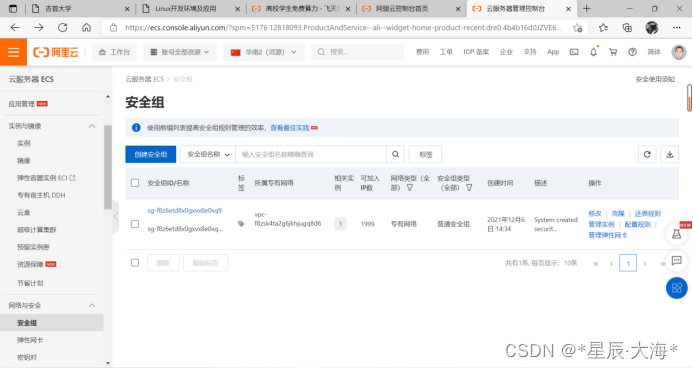Open the browser favorites list
The height and width of the screenshot is (369, 693).
(x=603, y=28)
